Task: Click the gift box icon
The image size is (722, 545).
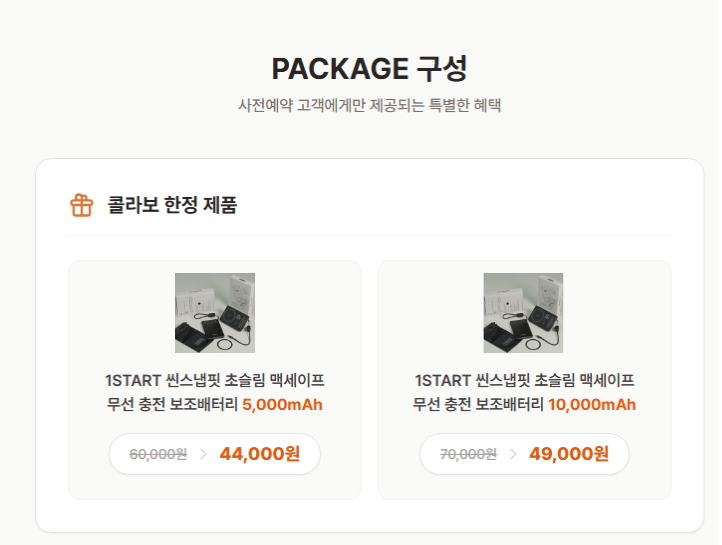Action: click(x=81, y=206)
